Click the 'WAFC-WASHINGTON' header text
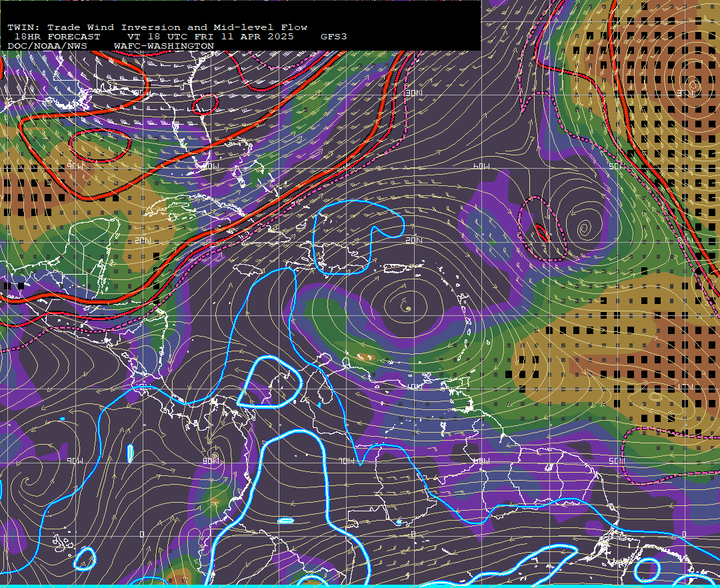The width and height of the screenshot is (720, 588). tap(164, 47)
